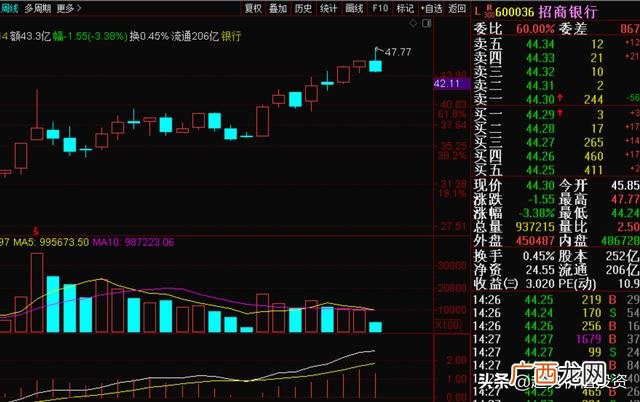640x402 pixels.
Task: Click the 外盘 value 450487
Action: pyautogui.click(x=535, y=241)
